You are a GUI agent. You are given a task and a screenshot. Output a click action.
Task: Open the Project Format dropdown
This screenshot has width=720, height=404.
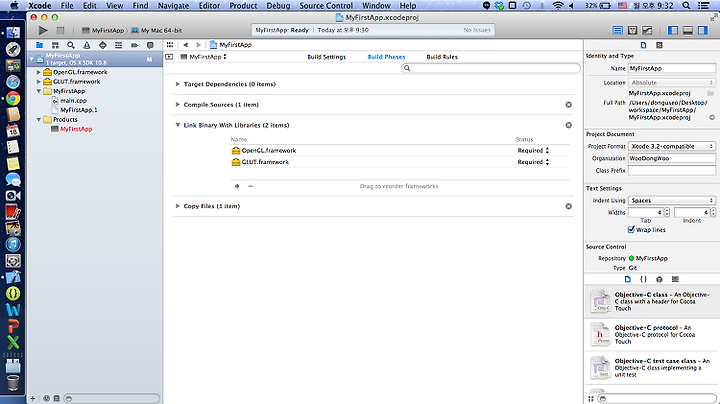coord(672,146)
